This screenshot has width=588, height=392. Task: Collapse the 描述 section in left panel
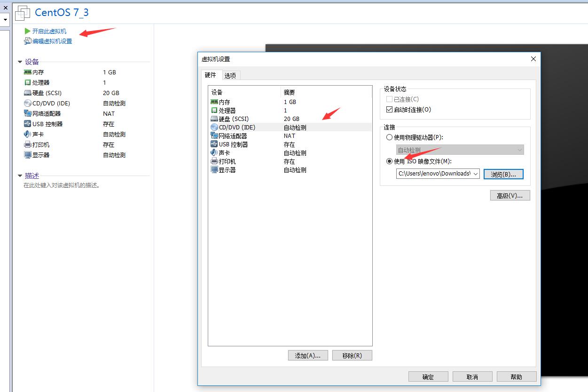pyautogui.click(x=20, y=176)
